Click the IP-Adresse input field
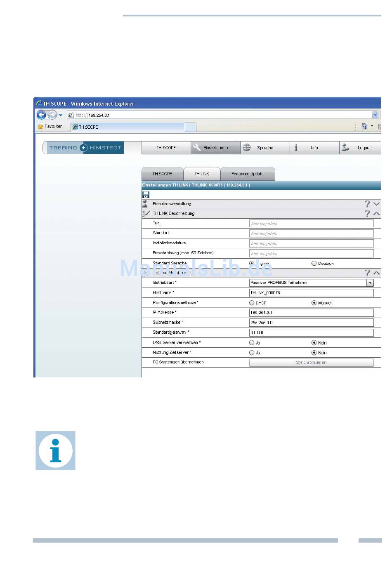The image size is (392, 580). [311, 312]
